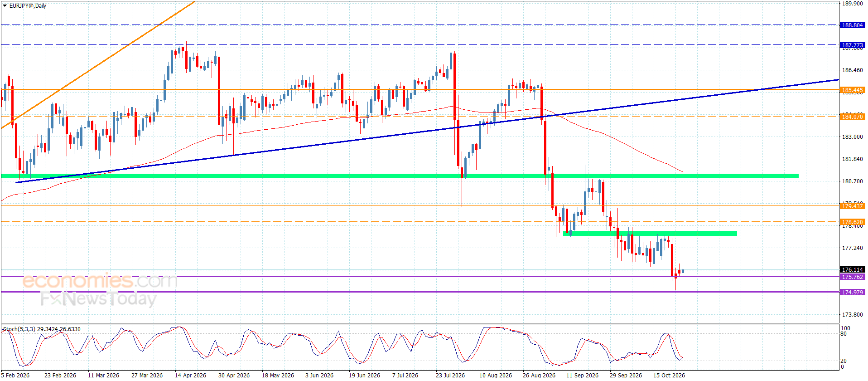Select the 15 Oct 2026 date label
868x381 pixels.
coord(669,376)
